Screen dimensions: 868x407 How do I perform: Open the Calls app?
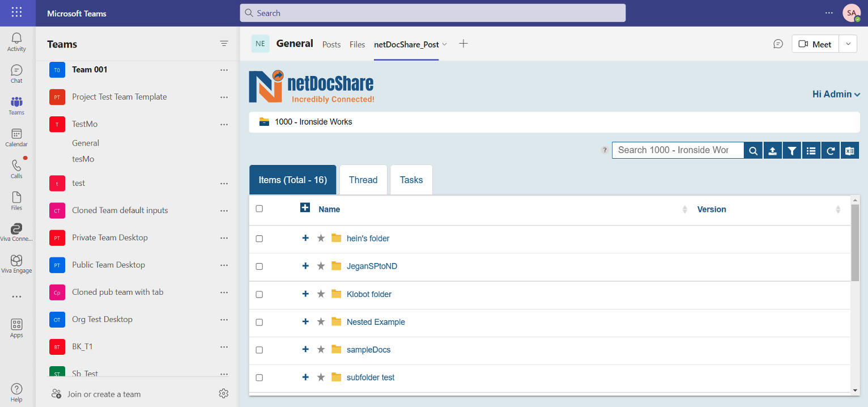coord(16,169)
